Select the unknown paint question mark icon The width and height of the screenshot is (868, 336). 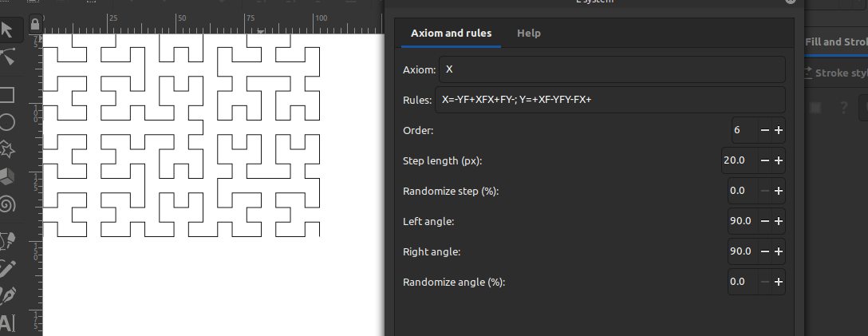click(x=843, y=108)
